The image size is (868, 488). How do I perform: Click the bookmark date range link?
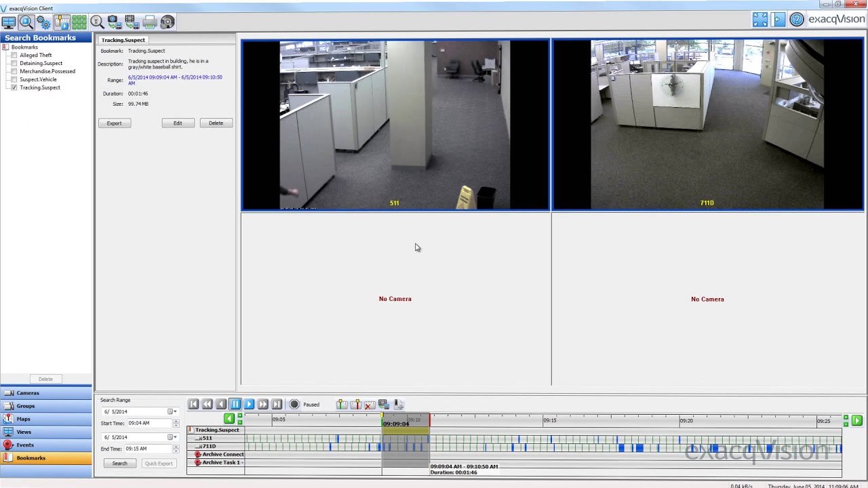[175, 80]
